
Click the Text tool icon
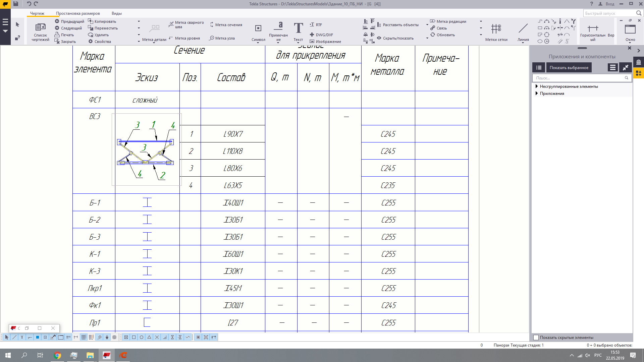[298, 28]
